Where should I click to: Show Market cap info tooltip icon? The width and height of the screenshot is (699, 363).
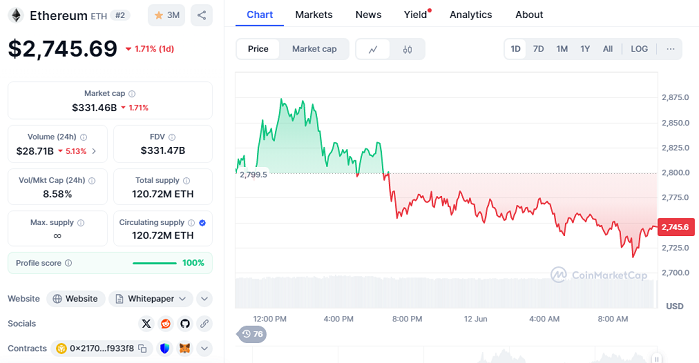click(132, 94)
